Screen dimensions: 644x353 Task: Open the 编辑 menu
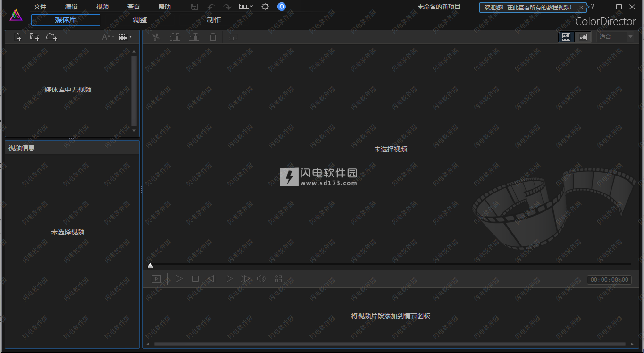point(71,7)
